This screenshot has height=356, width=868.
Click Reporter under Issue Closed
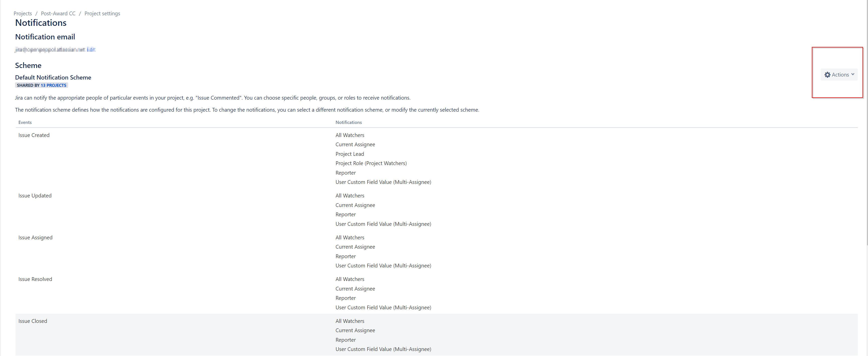[x=345, y=340]
